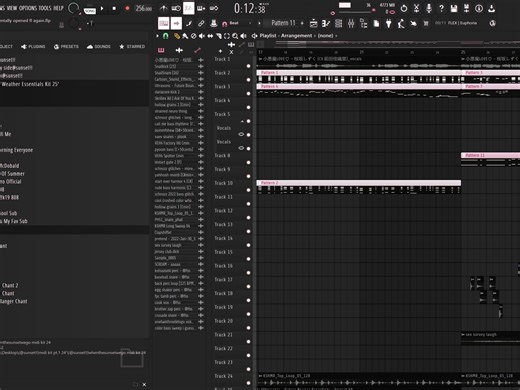Open the Channel rack icon
Screen dimensions: 520x390
tap(338, 23)
